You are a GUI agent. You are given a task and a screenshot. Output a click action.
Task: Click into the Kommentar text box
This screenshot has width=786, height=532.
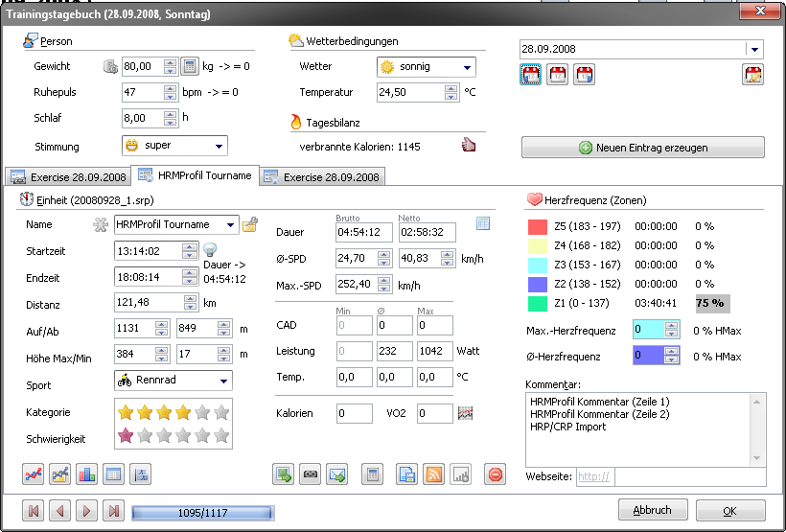tap(646, 429)
